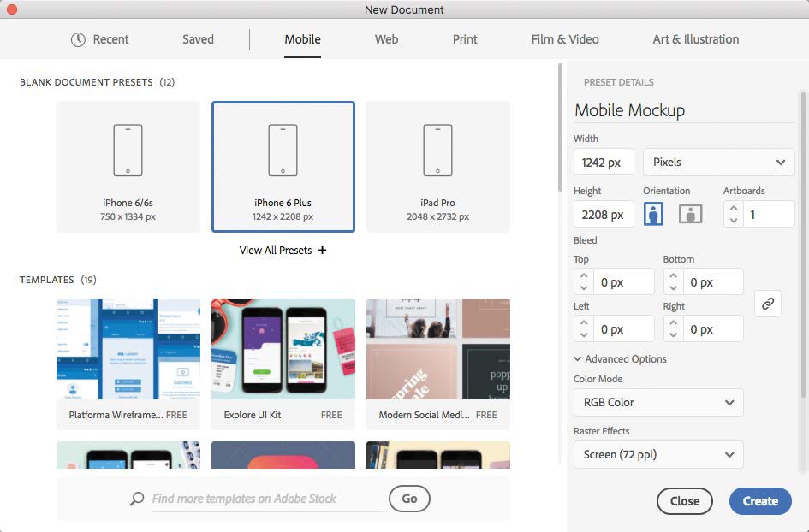Click the magnifier icon in Adobe Stock search

pos(137,499)
